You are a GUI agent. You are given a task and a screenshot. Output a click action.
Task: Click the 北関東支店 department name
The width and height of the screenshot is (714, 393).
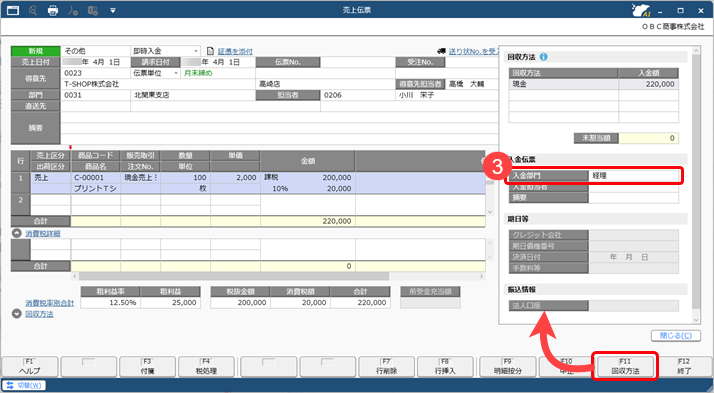pyautogui.click(x=152, y=95)
